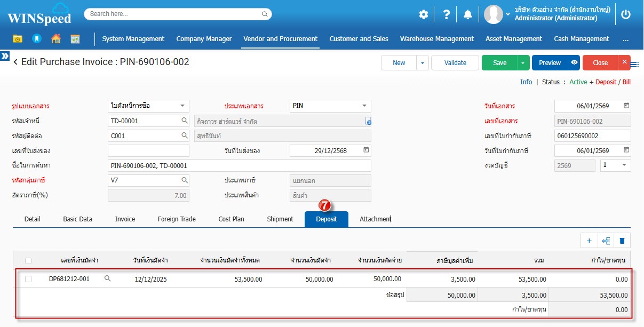Viewport: 644px width, 327px height.
Task: Search deposit number DP681212-001 magnifier icon
Action: pos(108,278)
